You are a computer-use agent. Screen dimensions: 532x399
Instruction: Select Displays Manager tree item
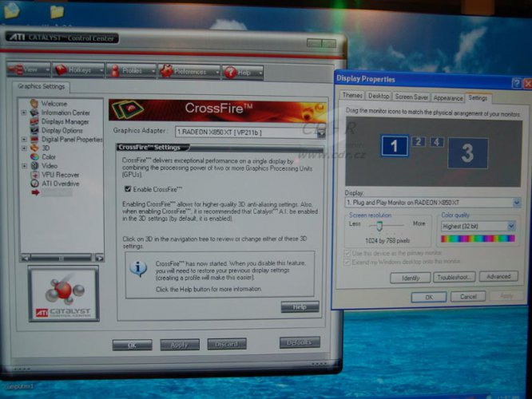click(x=65, y=121)
